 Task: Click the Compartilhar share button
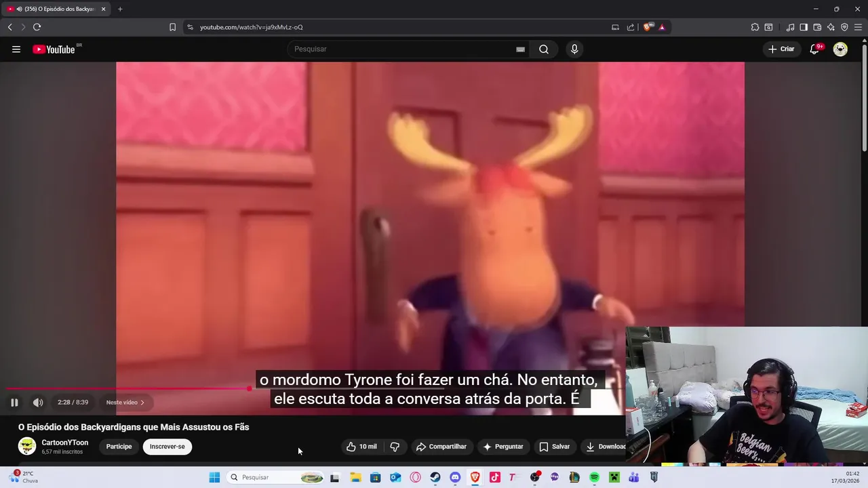click(441, 447)
